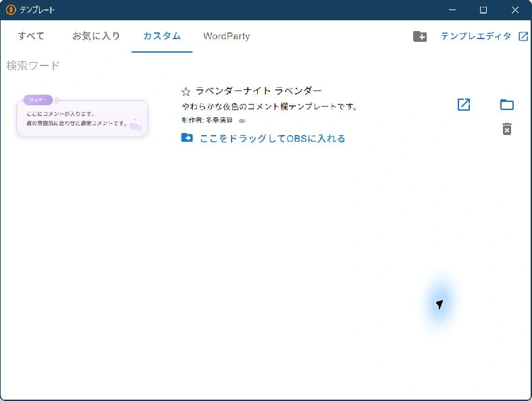Click the 制作者 author name text

[207, 120]
